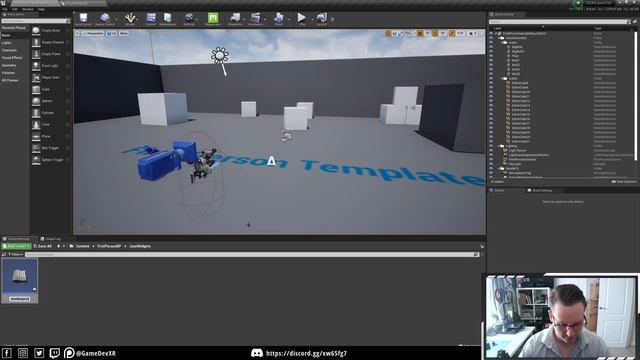Image resolution: width=640 pixels, height=360 pixels.
Task: Toggle visibility eye of LightmassImportanceVolume
Action: point(491,155)
